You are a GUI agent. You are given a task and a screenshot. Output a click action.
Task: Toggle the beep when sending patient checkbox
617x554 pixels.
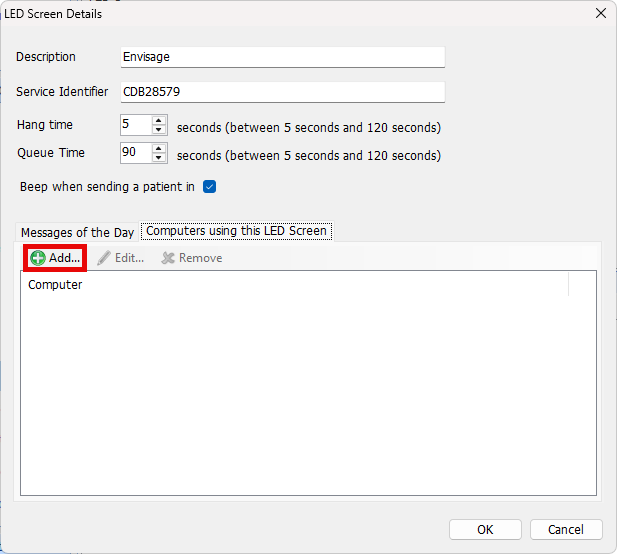point(209,187)
